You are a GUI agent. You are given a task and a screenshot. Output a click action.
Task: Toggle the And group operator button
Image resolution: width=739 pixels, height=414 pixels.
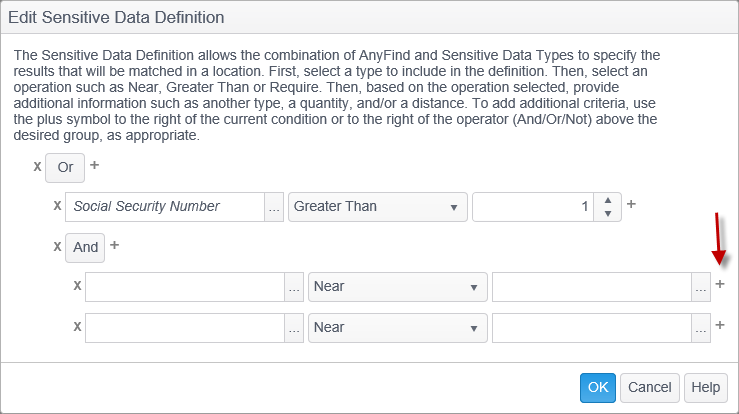click(85, 247)
